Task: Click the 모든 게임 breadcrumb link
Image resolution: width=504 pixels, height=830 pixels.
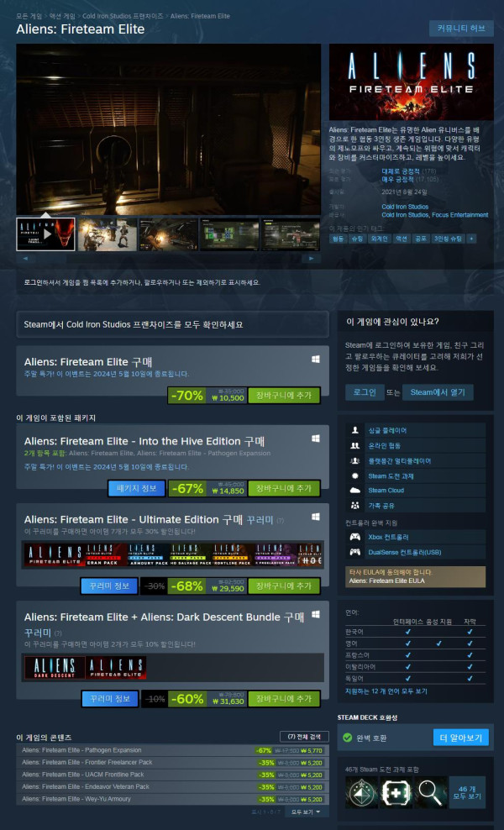Action: coord(29,16)
